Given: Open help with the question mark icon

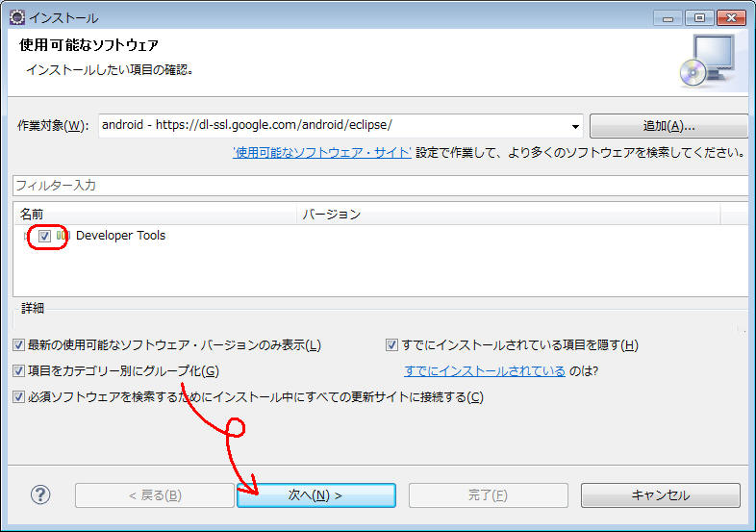Looking at the screenshot, I should click(x=40, y=494).
